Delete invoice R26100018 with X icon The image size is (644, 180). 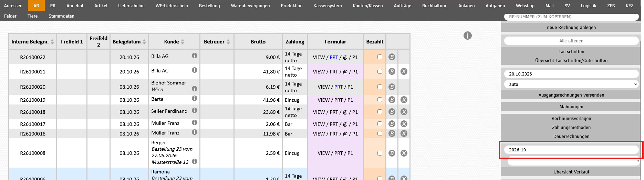pyautogui.click(x=404, y=112)
